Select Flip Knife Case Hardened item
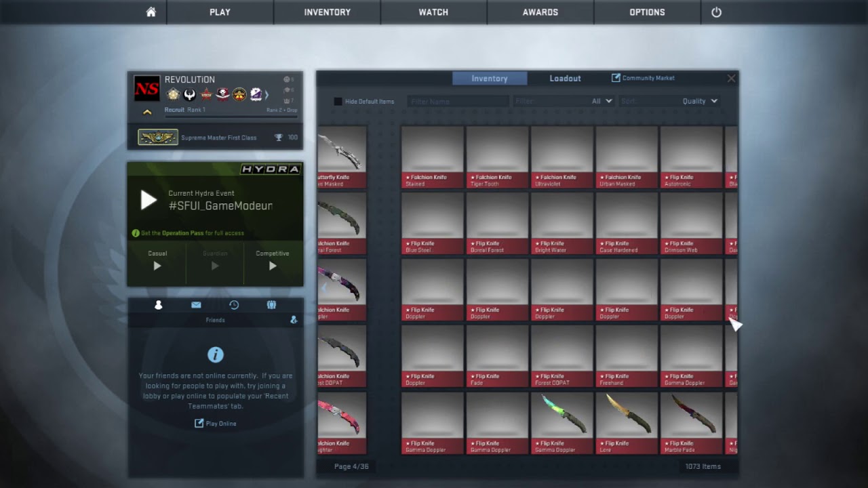The image size is (868, 488). click(x=627, y=223)
